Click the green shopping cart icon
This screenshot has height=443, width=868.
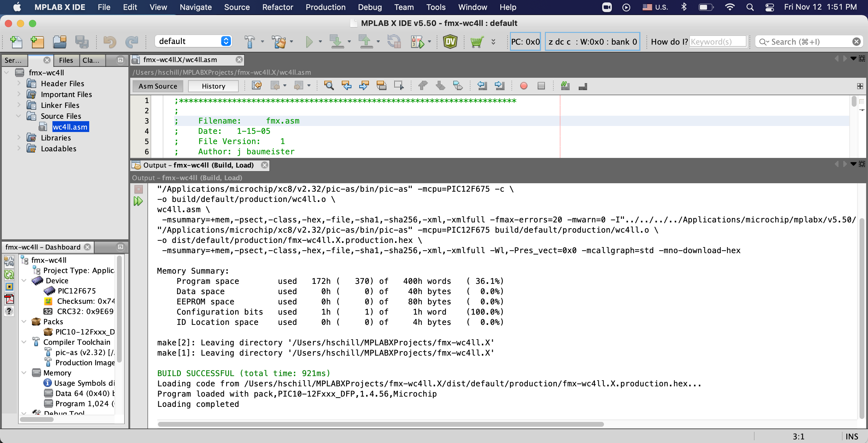[477, 42]
